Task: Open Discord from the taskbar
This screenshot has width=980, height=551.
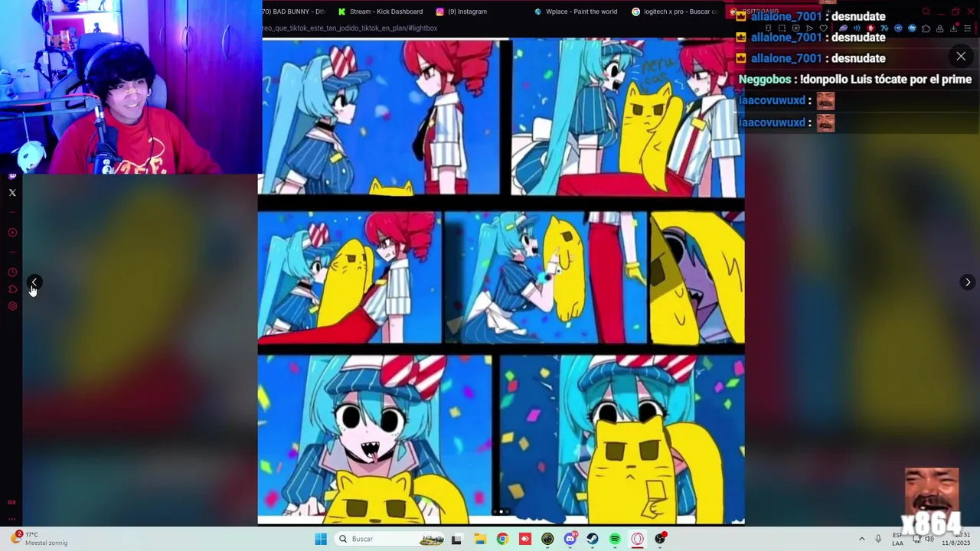Action: tap(570, 539)
